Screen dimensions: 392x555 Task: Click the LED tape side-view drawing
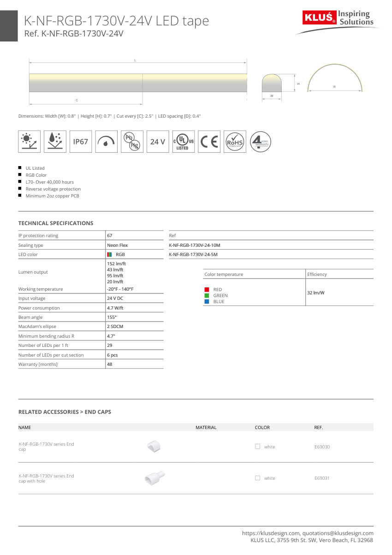(x=138, y=83)
